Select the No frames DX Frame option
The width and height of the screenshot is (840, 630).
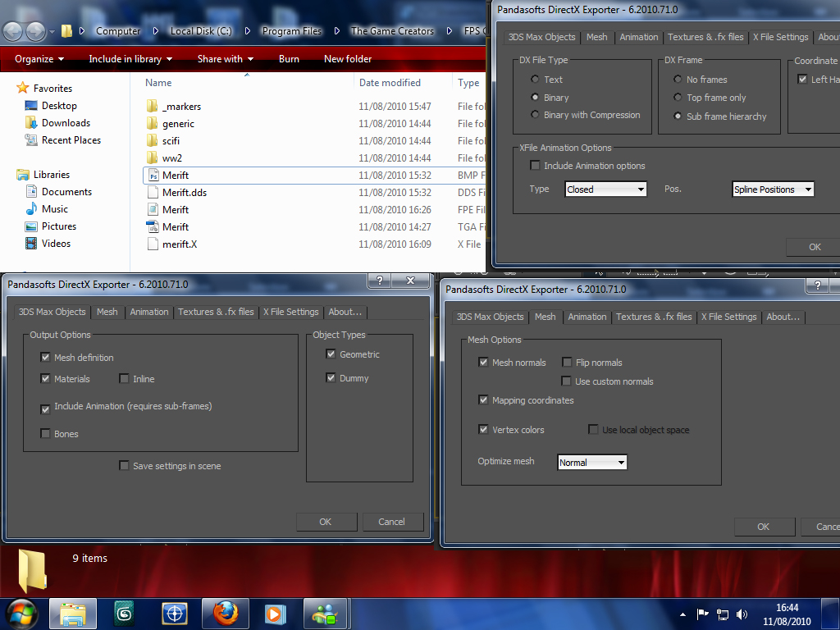pos(678,80)
